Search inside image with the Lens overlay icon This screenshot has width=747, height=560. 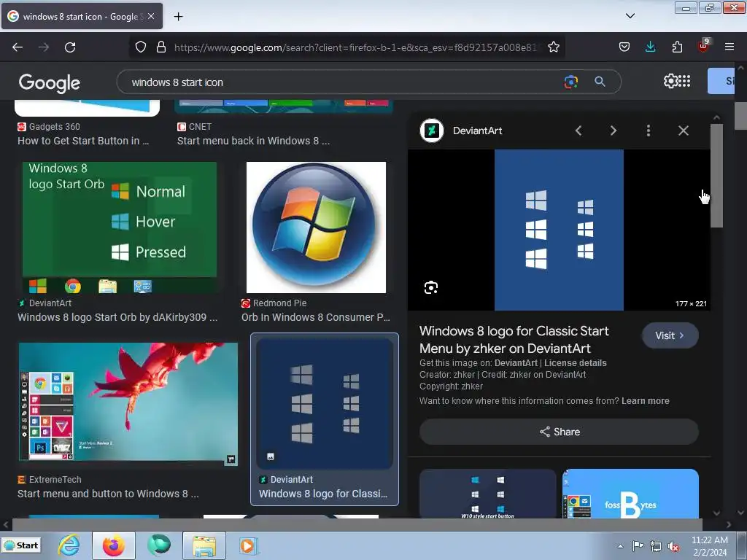click(430, 287)
